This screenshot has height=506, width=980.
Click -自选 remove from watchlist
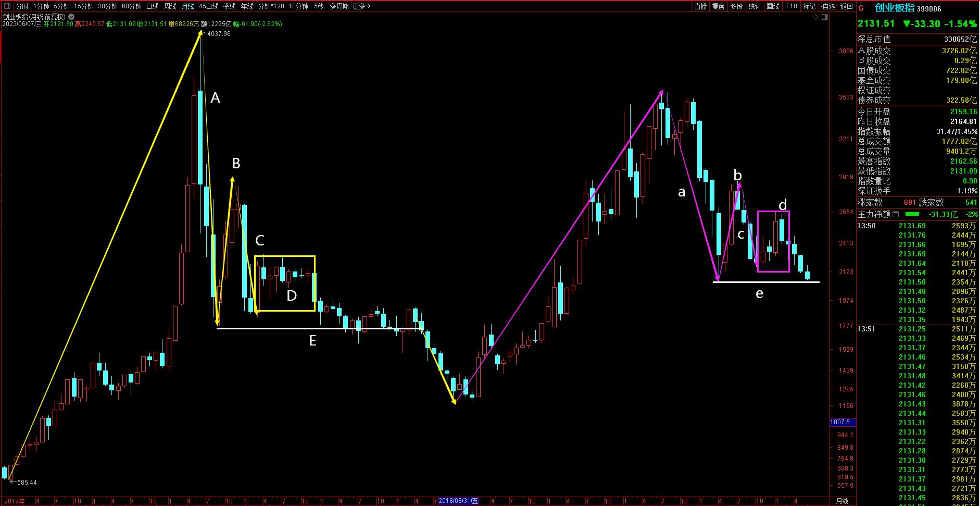[x=828, y=6]
